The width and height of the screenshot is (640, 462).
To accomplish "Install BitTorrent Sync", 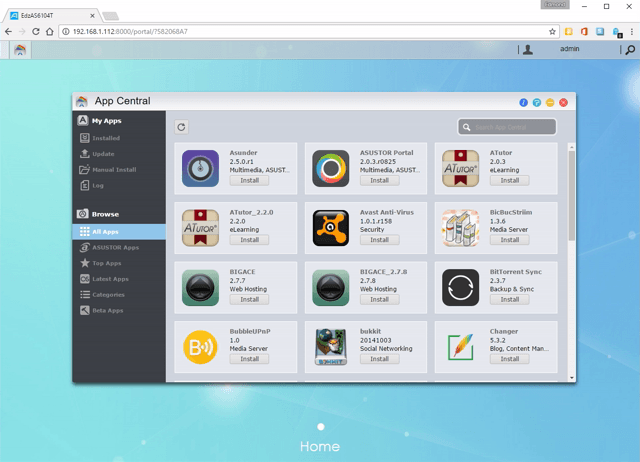I will 509,300.
